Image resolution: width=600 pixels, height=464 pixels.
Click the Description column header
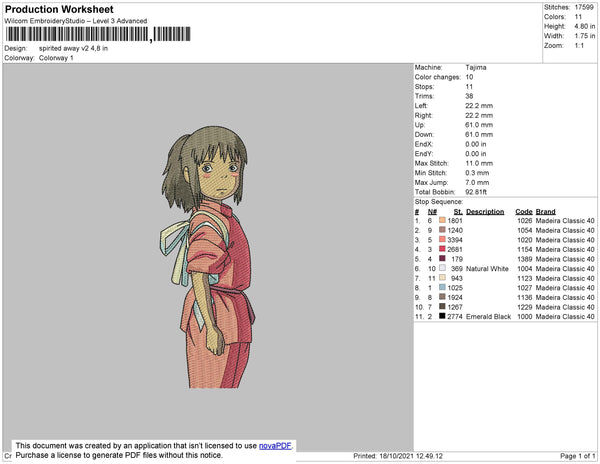click(485, 212)
